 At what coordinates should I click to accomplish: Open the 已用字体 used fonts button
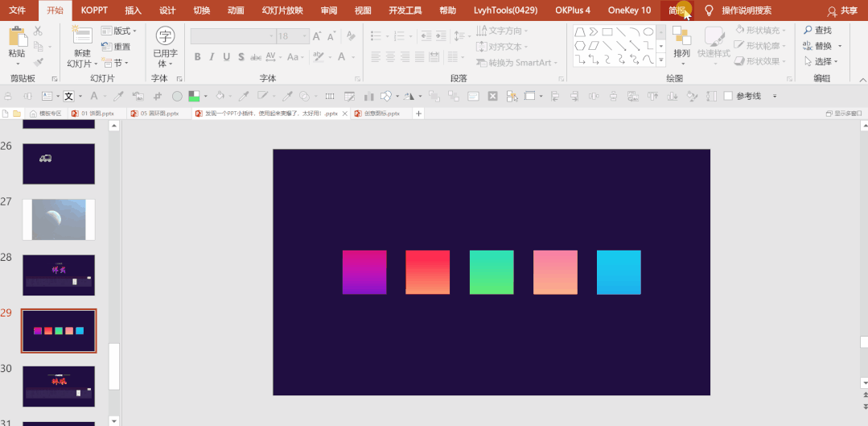click(165, 47)
